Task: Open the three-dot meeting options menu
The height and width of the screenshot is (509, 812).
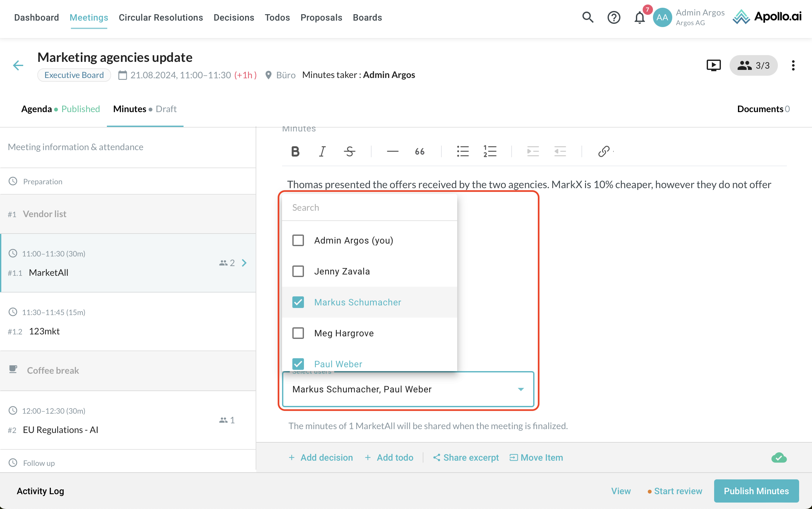Action: pos(793,65)
